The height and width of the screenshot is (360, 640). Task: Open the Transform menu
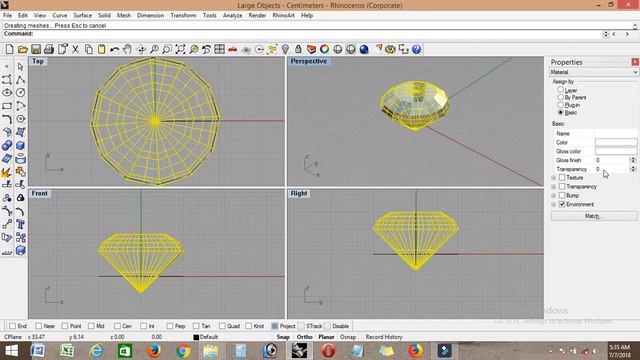(x=183, y=15)
